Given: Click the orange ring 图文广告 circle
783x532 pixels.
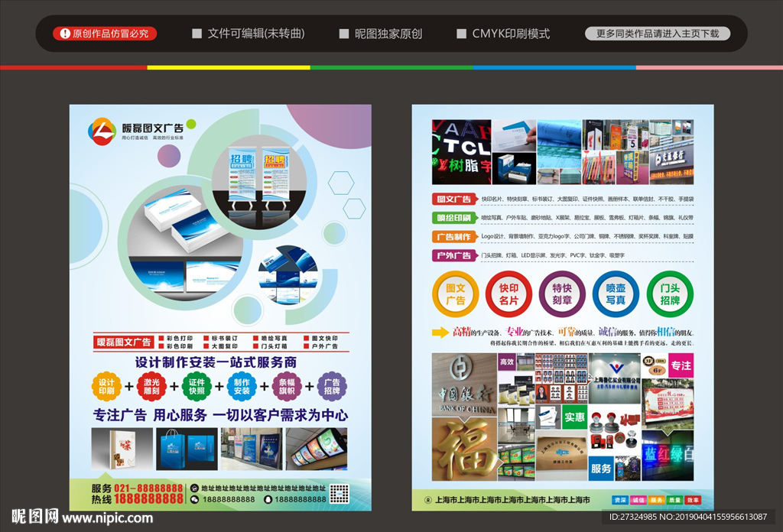Looking at the screenshot, I should tap(456, 294).
